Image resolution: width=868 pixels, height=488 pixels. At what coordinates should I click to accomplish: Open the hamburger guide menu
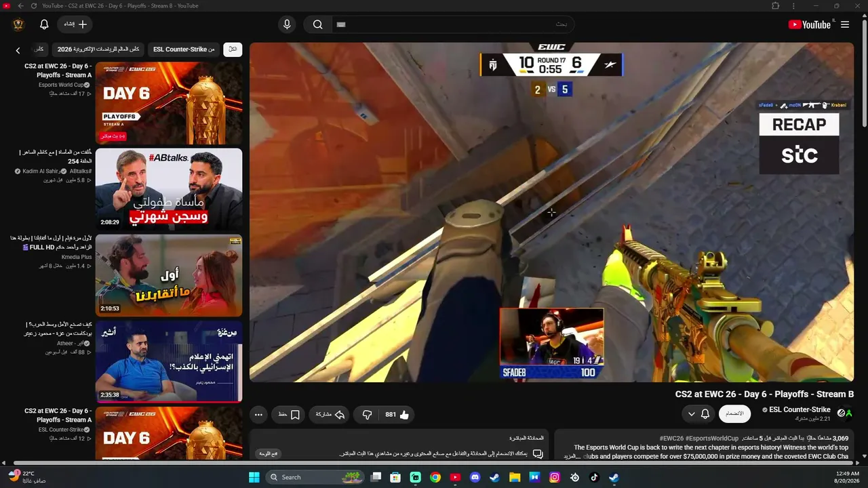coord(845,24)
